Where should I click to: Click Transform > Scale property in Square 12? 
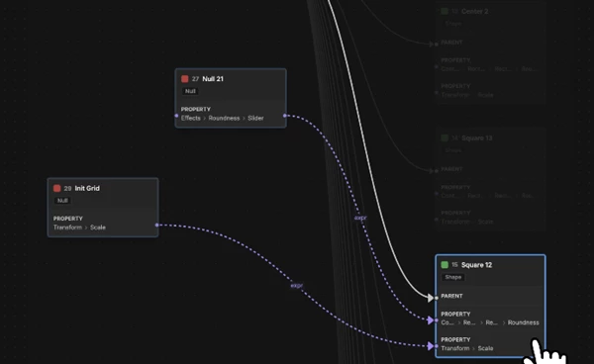(467, 348)
